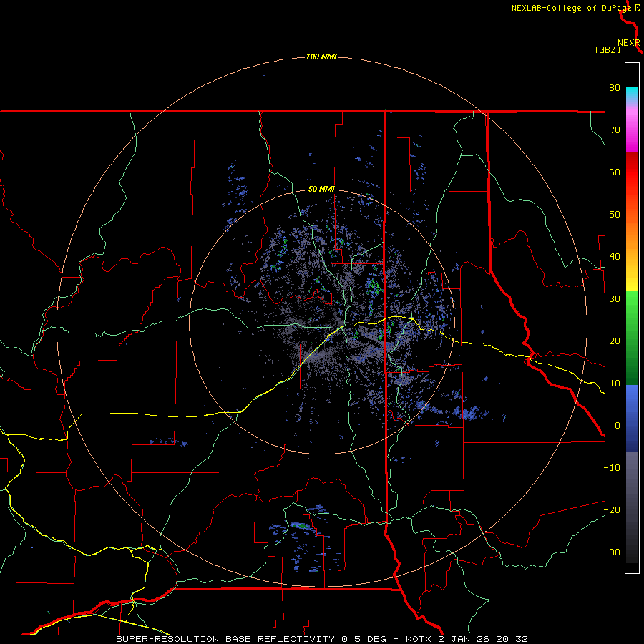Click the "50 NMI" range ring label
Screen dimensions: 644x644
321,189
